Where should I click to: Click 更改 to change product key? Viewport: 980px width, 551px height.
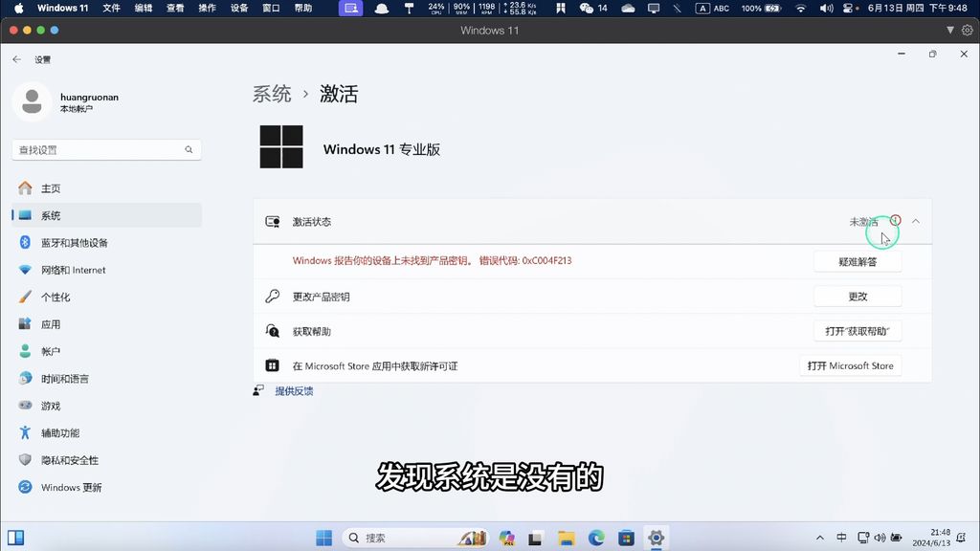pos(857,297)
